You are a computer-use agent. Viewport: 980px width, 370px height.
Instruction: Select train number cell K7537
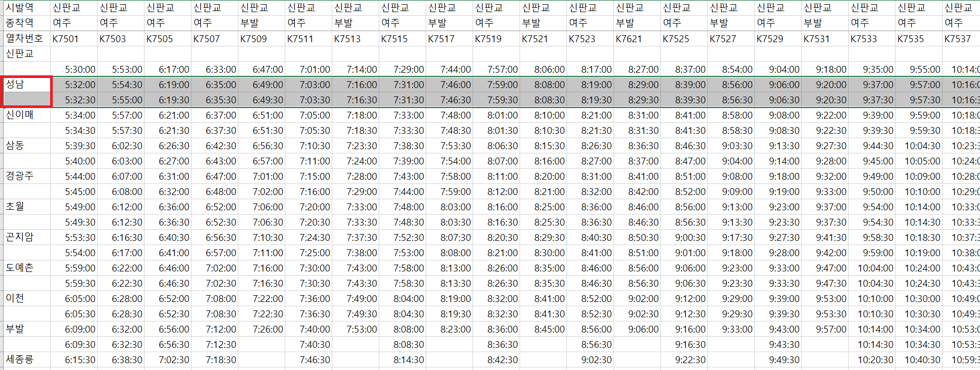coord(961,38)
